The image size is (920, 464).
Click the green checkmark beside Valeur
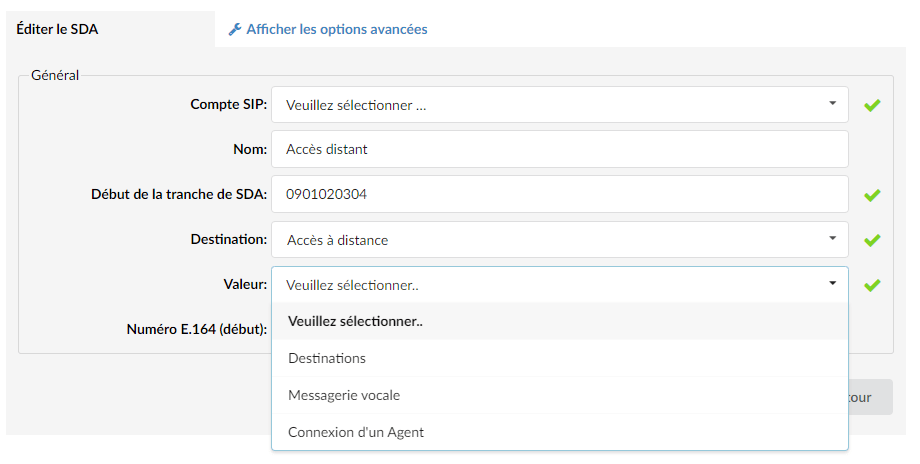[x=872, y=285]
